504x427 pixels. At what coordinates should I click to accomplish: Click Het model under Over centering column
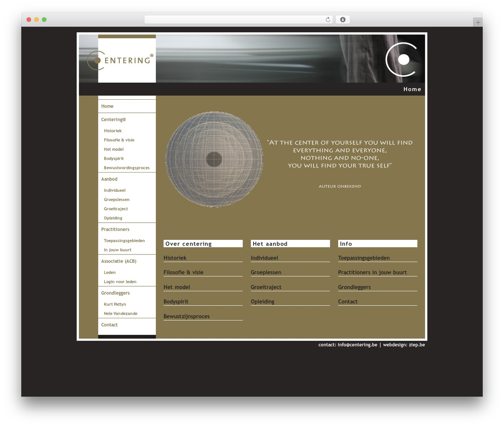[x=176, y=287]
